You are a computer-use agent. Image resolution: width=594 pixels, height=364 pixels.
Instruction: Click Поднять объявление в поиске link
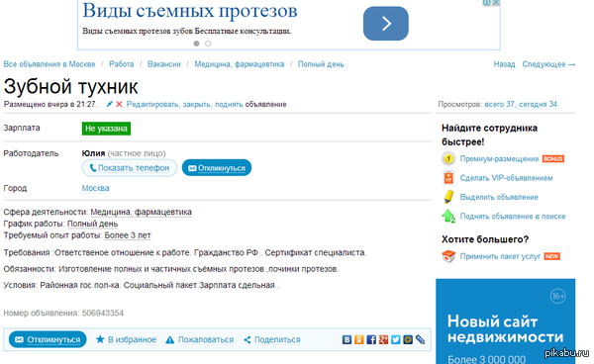click(513, 217)
